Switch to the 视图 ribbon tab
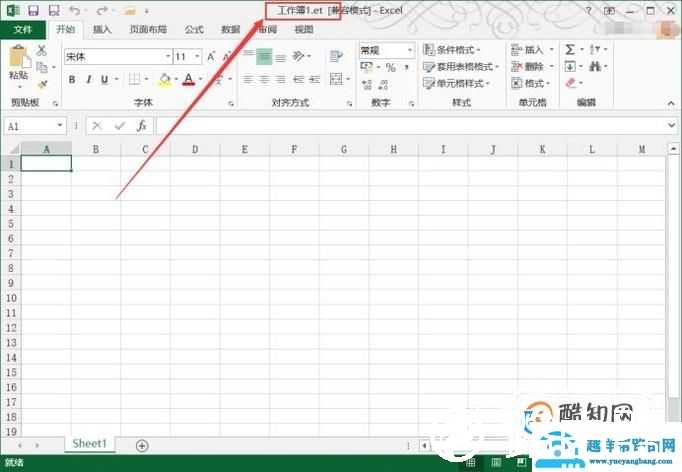Screen dimensions: 682x472 [304, 30]
